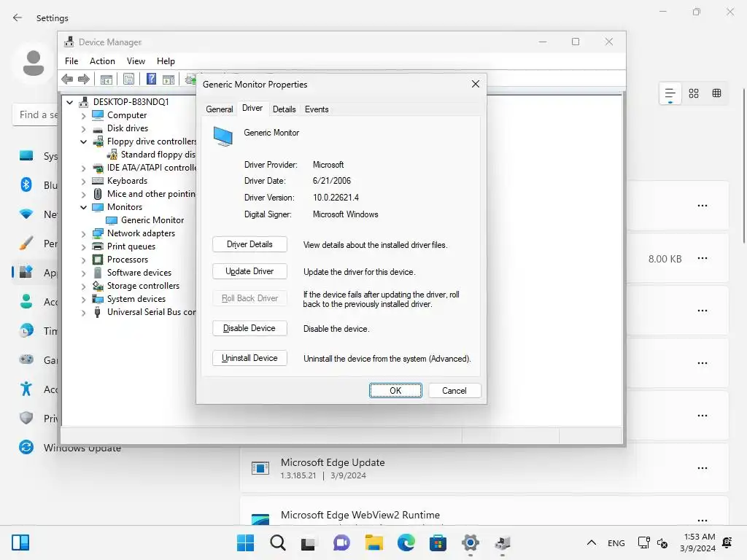The width and height of the screenshot is (747, 560).
Task: Expand the Universal Serial Bus controllers chevron
Action: [x=83, y=312]
